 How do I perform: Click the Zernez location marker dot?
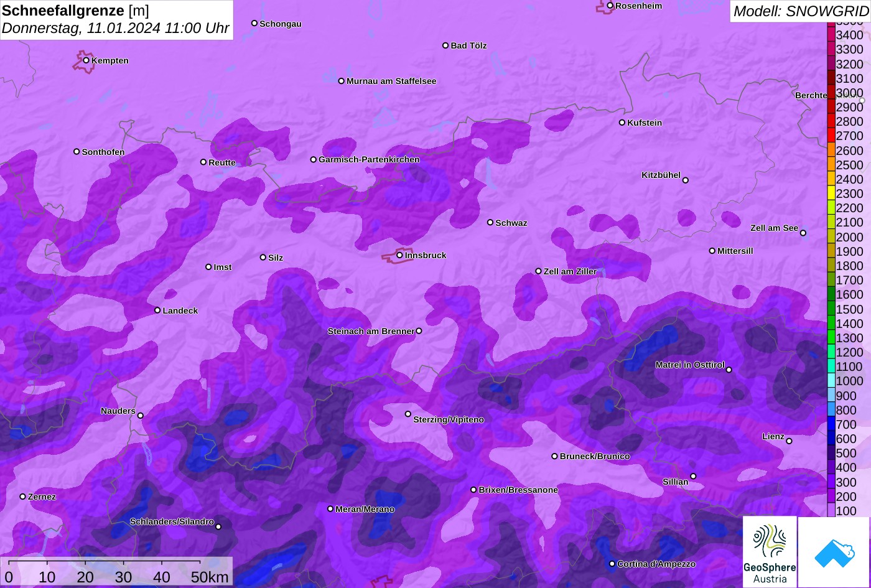[23, 497]
